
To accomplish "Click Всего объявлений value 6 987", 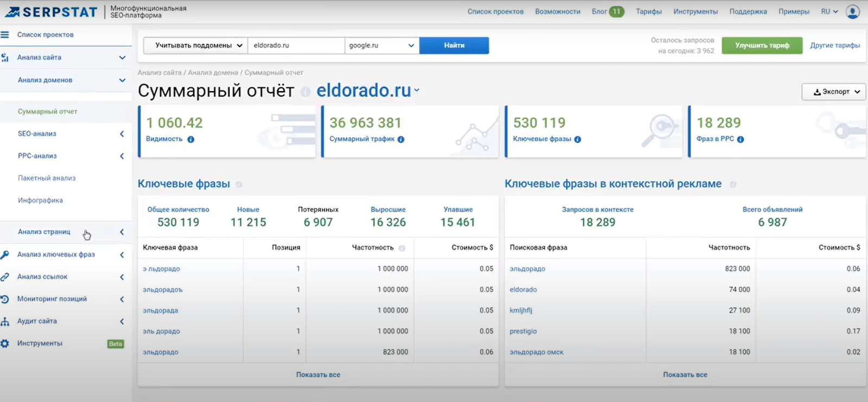I will pos(773,222).
